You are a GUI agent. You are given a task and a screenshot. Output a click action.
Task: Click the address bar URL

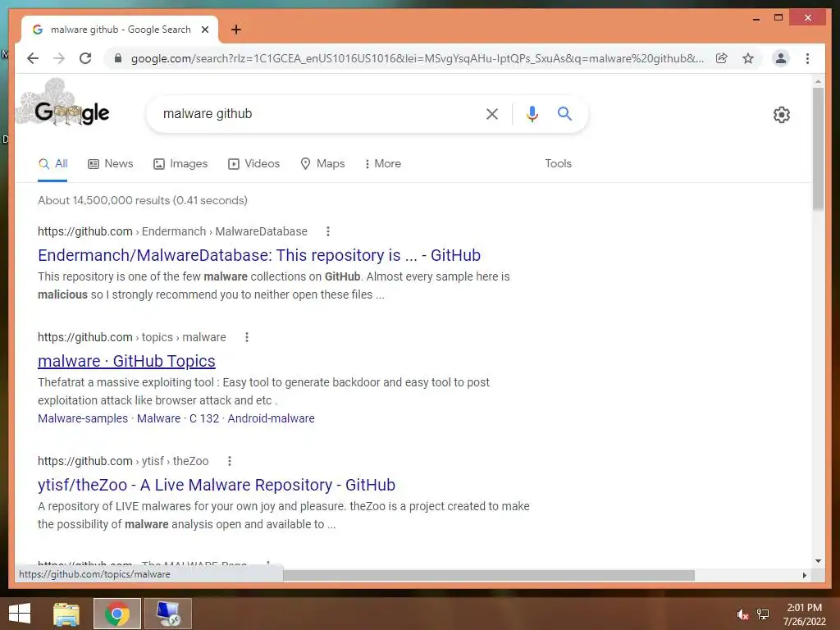coord(418,58)
